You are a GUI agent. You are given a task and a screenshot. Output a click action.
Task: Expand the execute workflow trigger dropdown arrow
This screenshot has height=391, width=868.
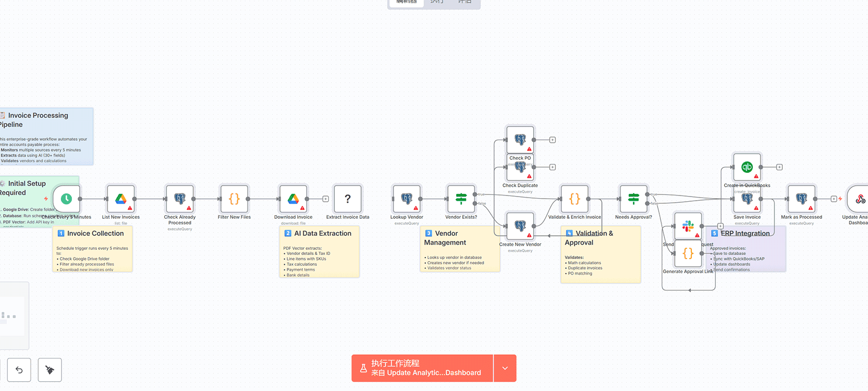click(x=505, y=368)
